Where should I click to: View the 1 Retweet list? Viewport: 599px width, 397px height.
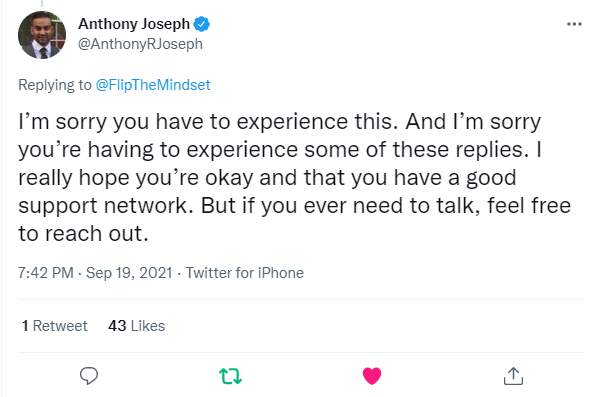[55, 326]
